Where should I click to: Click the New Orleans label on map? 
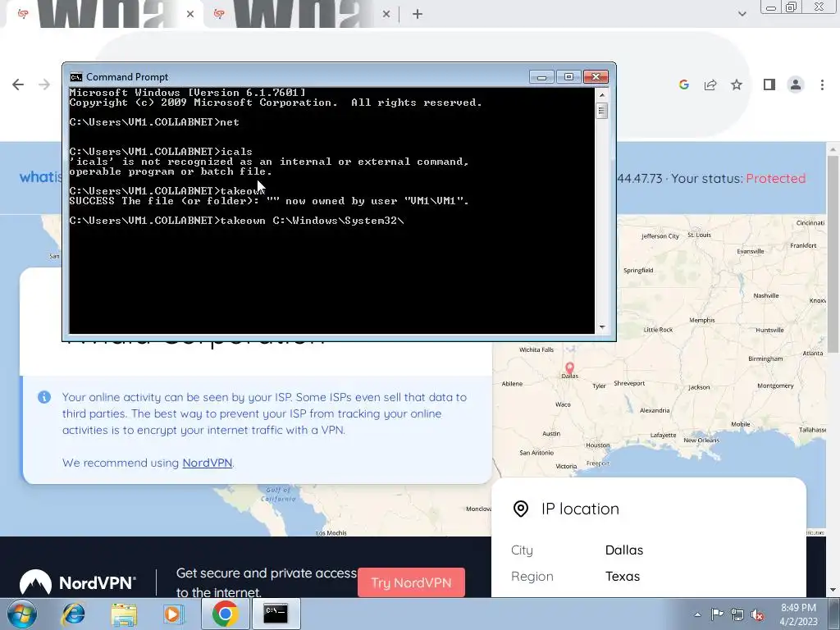click(x=701, y=441)
